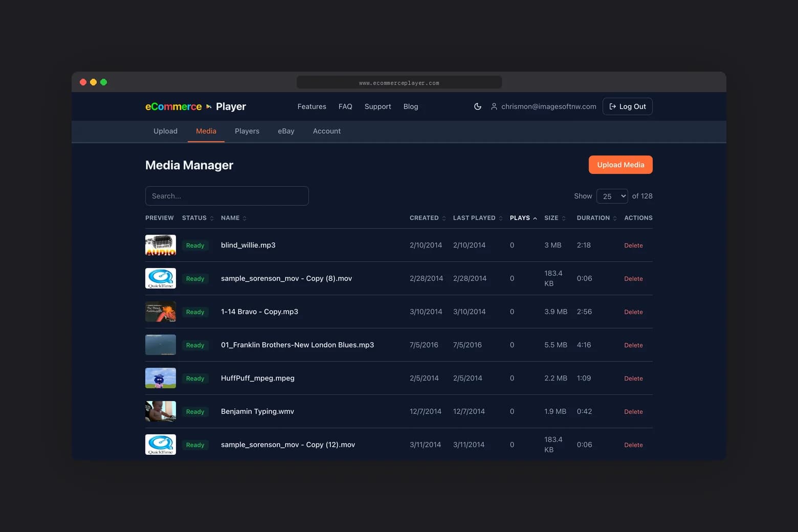Switch to the Players tab

(247, 131)
